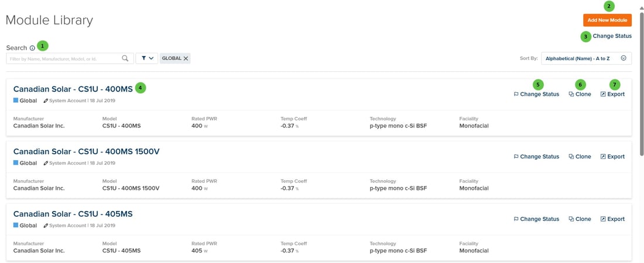Click Technology value on CS1U - 400MS 1500V card

click(x=398, y=188)
